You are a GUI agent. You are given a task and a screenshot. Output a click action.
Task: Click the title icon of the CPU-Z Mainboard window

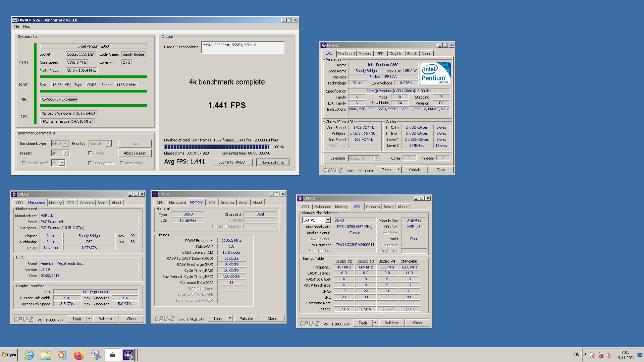pos(14,194)
